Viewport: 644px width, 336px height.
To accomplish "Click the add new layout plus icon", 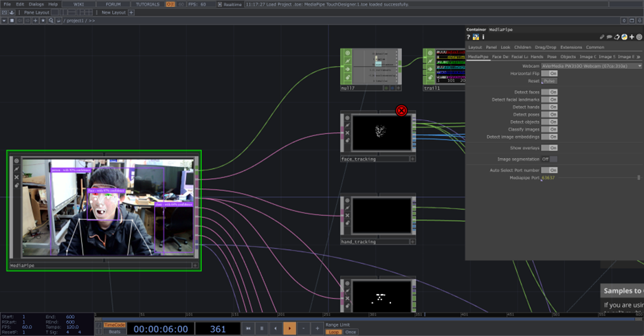I will click(131, 12).
